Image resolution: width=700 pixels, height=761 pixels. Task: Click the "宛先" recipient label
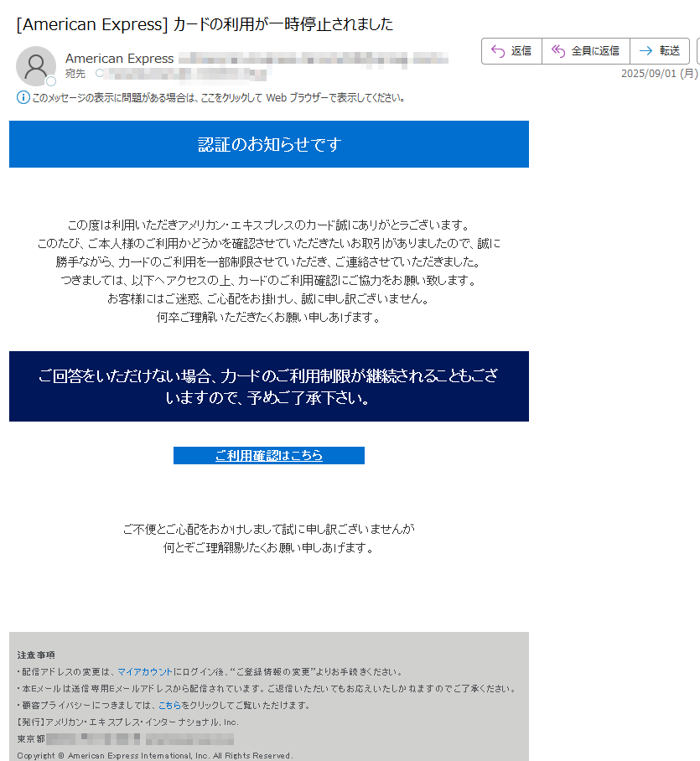point(75,74)
